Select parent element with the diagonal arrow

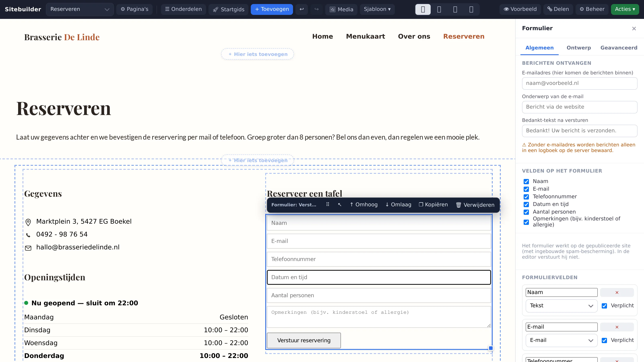tap(340, 205)
